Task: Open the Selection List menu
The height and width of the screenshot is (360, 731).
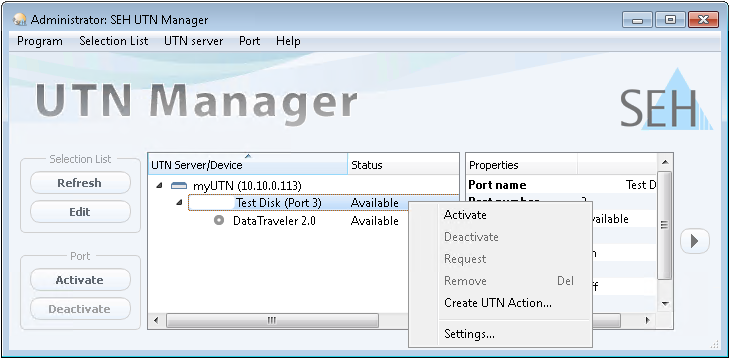Action: [113, 41]
